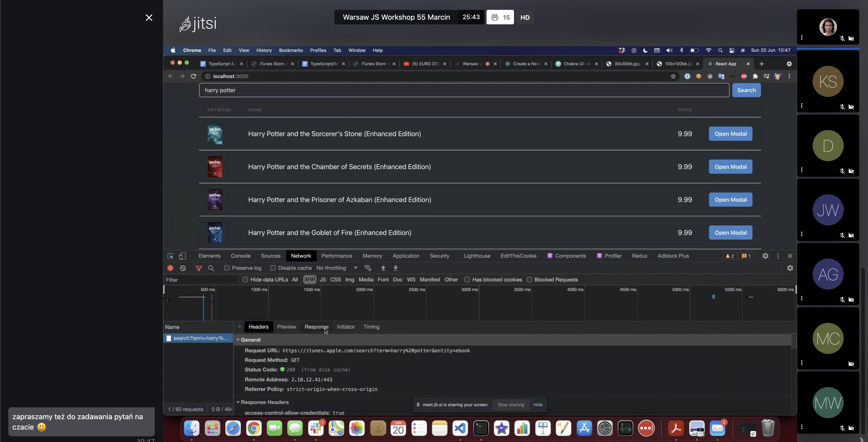Open options for participant MW

[802, 427]
